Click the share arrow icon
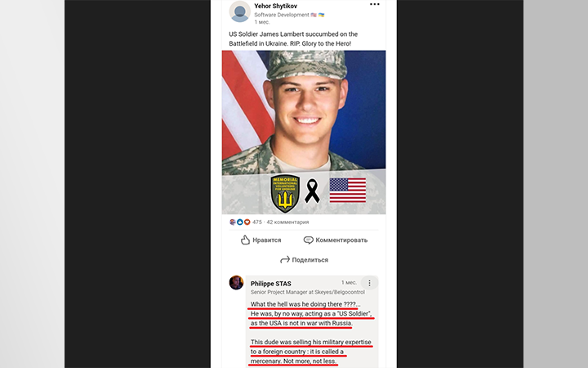 pyautogui.click(x=285, y=260)
